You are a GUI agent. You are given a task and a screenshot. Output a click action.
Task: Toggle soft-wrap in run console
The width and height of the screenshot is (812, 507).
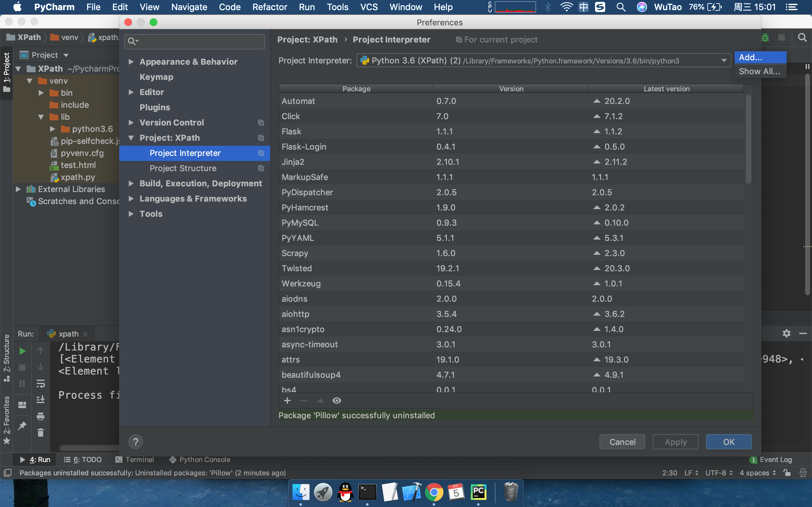pos(41,384)
